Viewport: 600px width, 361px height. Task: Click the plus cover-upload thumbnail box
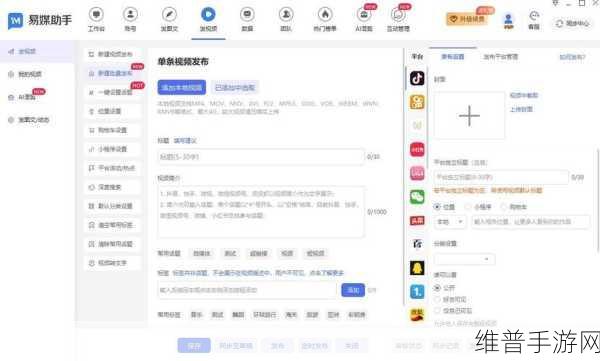tap(469, 116)
